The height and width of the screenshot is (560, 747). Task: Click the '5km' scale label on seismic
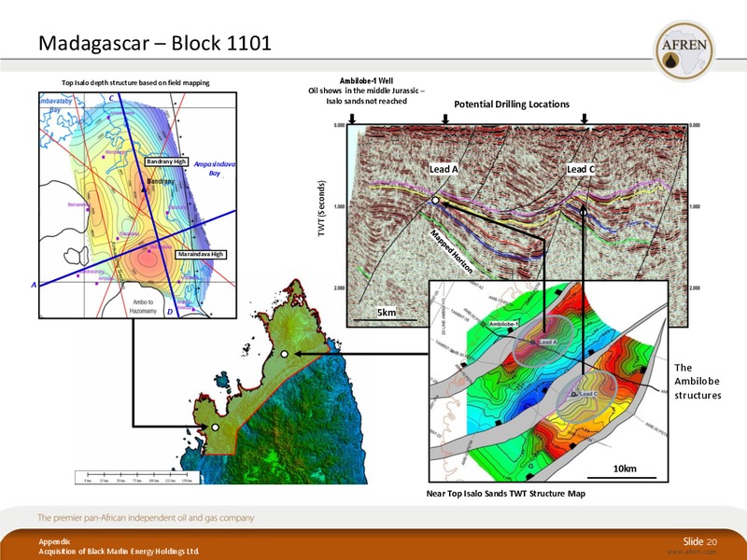click(387, 313)
